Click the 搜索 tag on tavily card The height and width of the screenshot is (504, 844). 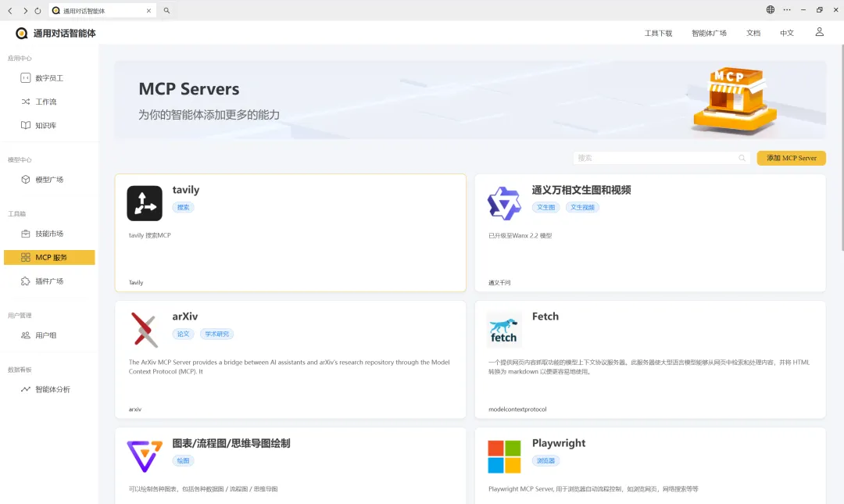pos(183,207)
